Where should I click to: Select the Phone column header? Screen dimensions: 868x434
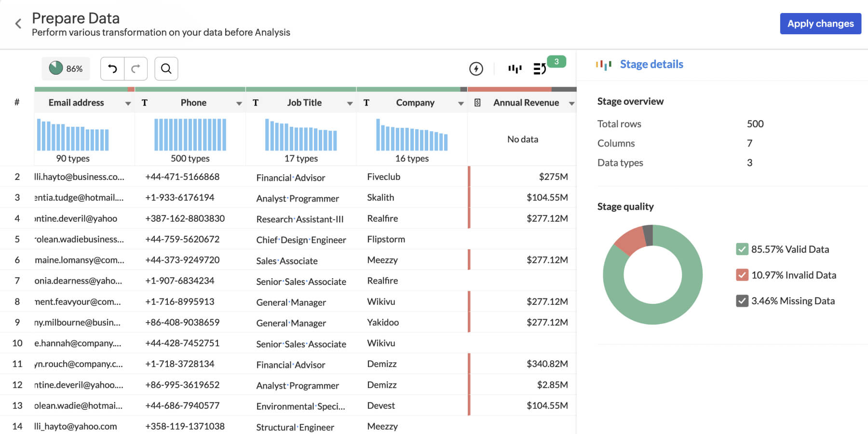tap(193, 103)
